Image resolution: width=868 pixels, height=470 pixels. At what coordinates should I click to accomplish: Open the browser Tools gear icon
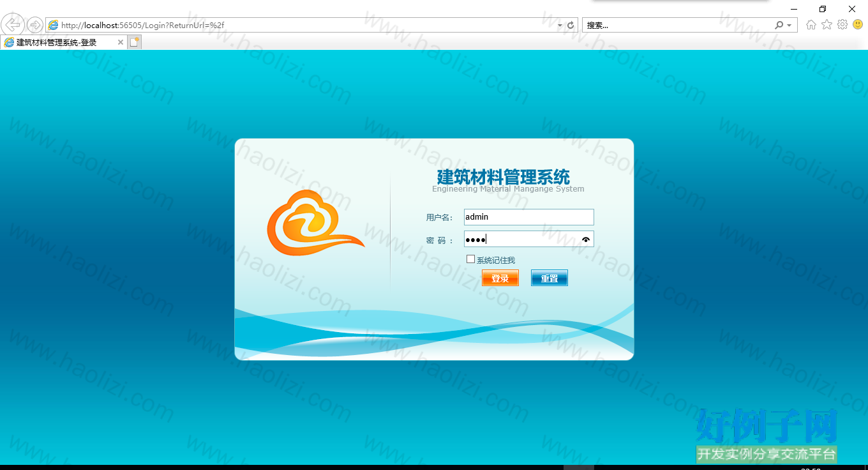[x=842, y=24]
